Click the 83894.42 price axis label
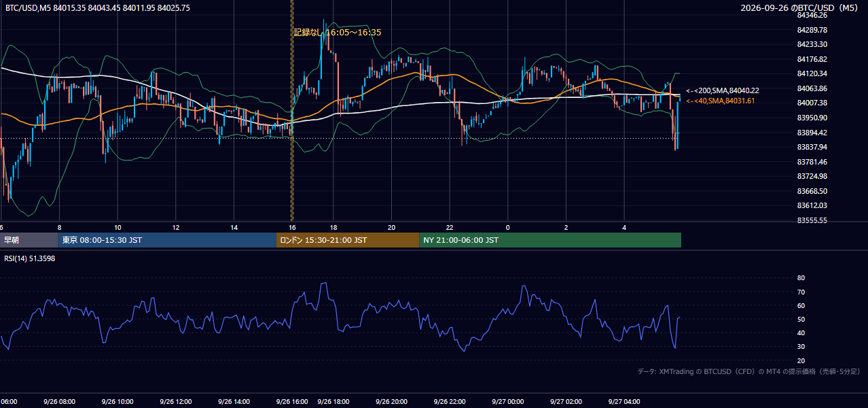Screen dimensions: 868x408 (812, 133)
